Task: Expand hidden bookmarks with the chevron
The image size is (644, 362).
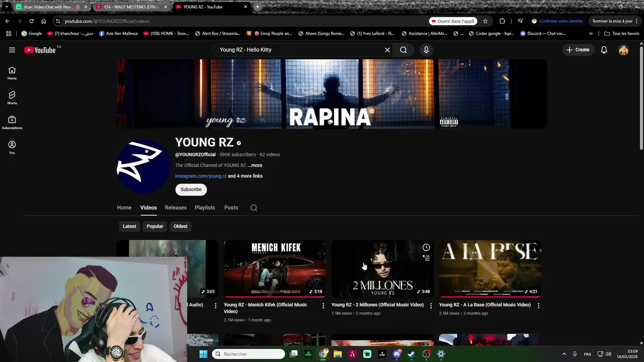Action: pyautogui.click(x=591, y=34)
